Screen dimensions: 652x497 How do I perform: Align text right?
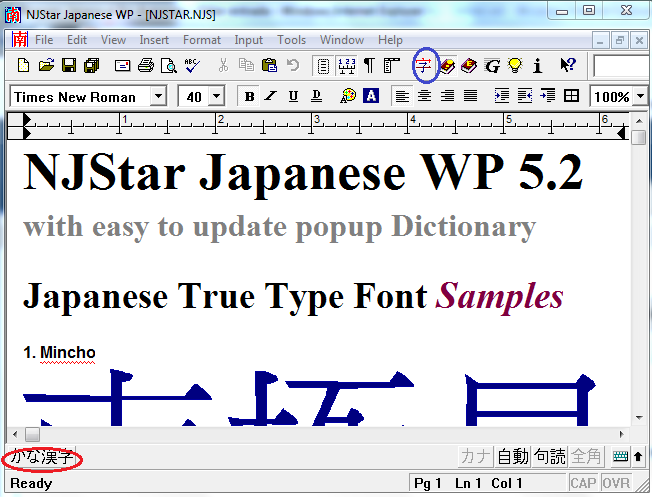[447, 96]
